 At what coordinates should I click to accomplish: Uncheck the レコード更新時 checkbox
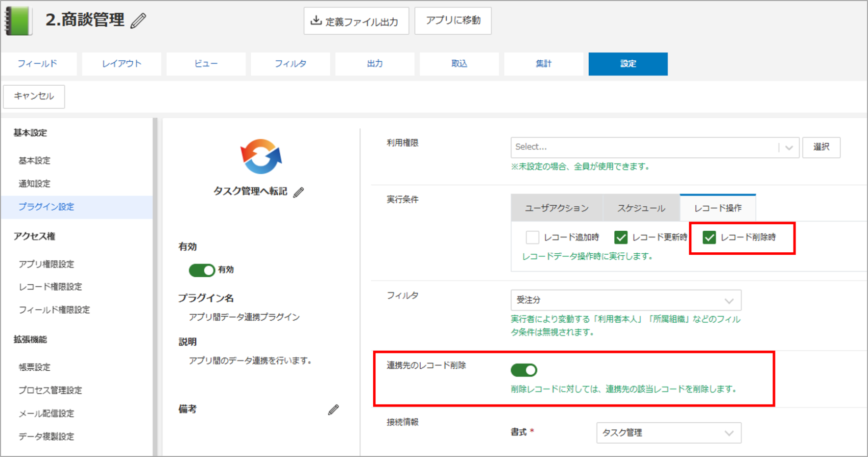621,237
